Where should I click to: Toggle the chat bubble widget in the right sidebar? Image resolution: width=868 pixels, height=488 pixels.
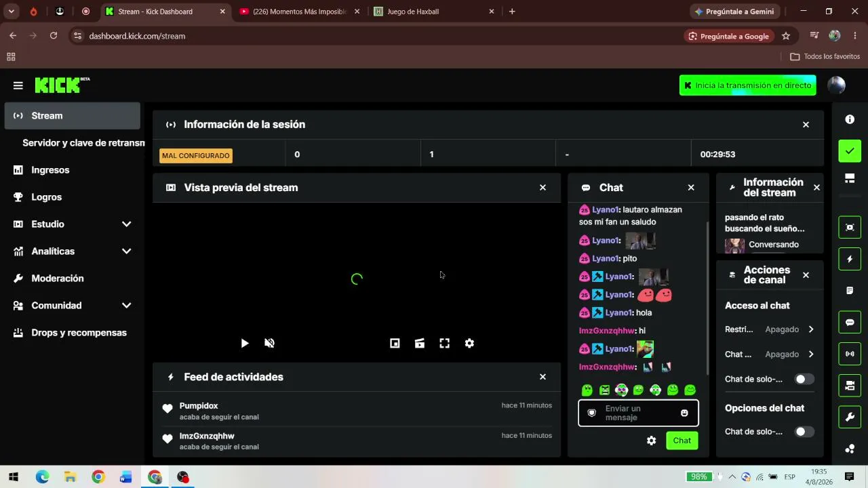point(850,322)
